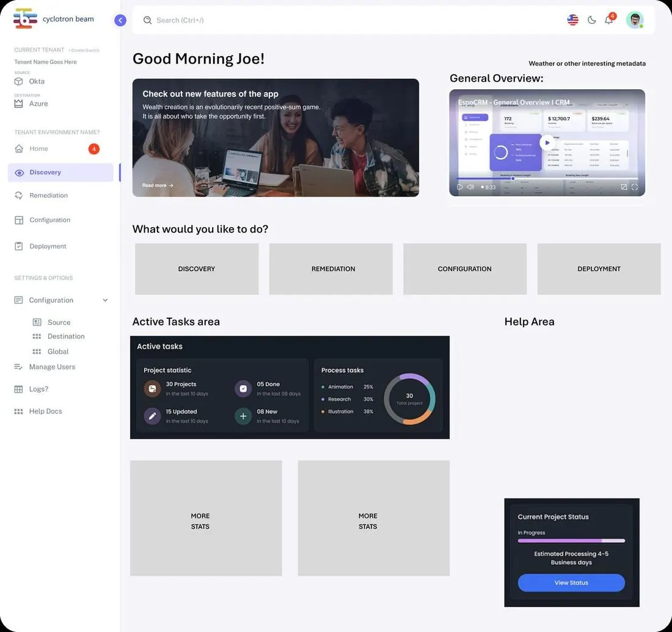Open notifications via the bell icon
Image resolution: width=672 pixels, height=632 pixels.
608,20
